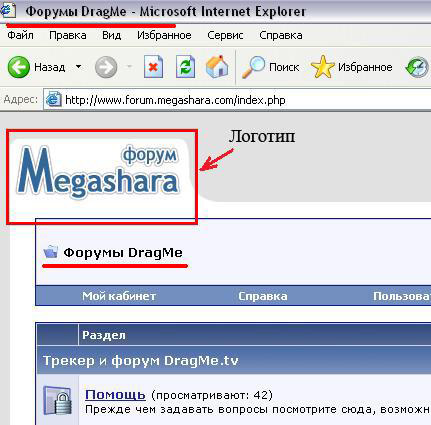431x425 pixels.
Task: Click the Internet Explorer icon in title bar
Action: 7,10
